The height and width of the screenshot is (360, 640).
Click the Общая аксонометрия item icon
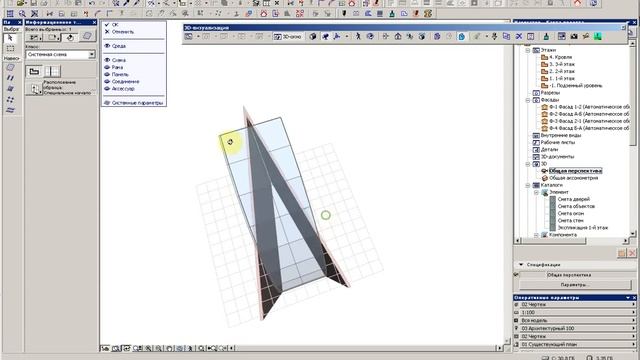pyautogui.click(x=544, y=178)
